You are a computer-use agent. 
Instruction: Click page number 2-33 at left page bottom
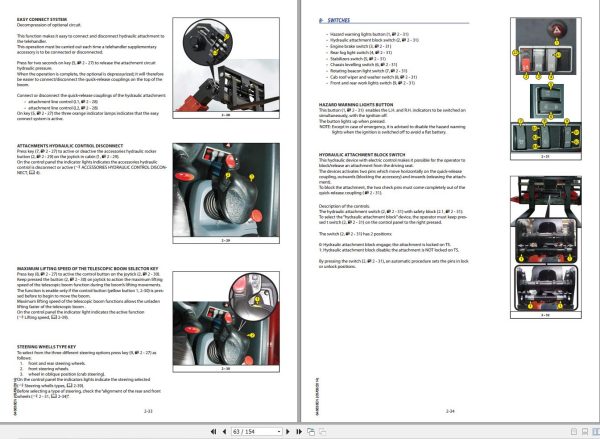tap(148, 411)
